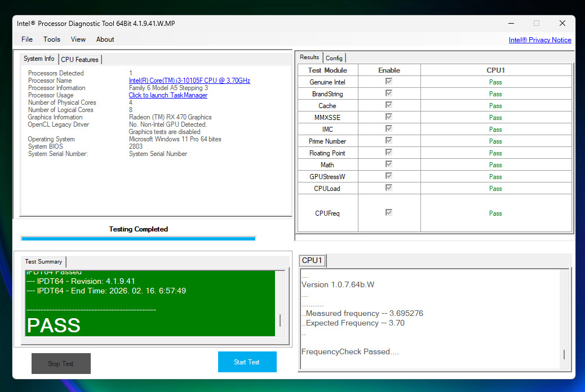Click the CPU1 log vertical scrollbar
The height and width of the screenshot is (392, 585).
(x=564, y=319)
